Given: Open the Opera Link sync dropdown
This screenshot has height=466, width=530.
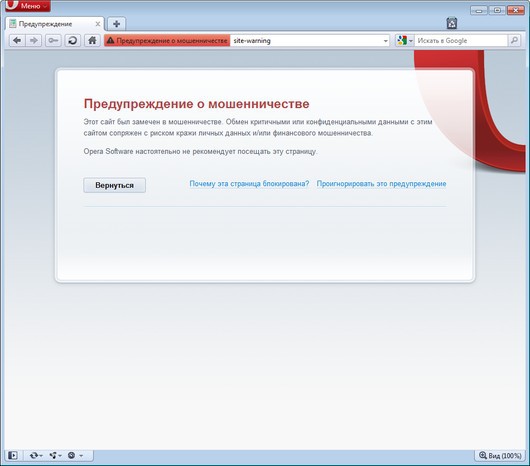Looking at the screenshot, I should point(36,456).
